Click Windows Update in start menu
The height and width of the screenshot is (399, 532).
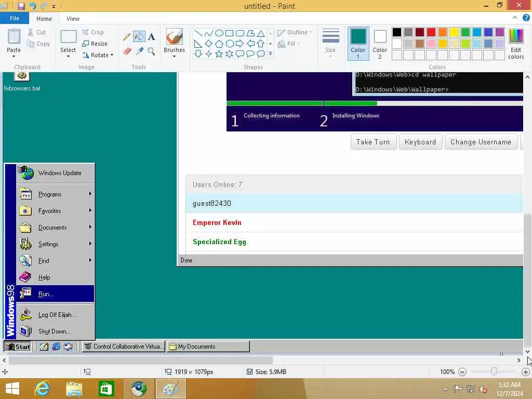55,173
